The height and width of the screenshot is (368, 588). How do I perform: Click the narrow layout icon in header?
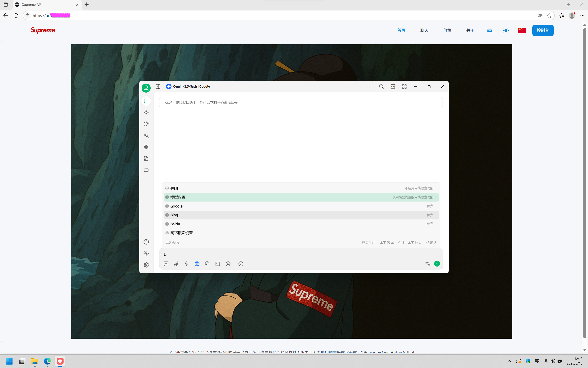(x=393, y=87)
